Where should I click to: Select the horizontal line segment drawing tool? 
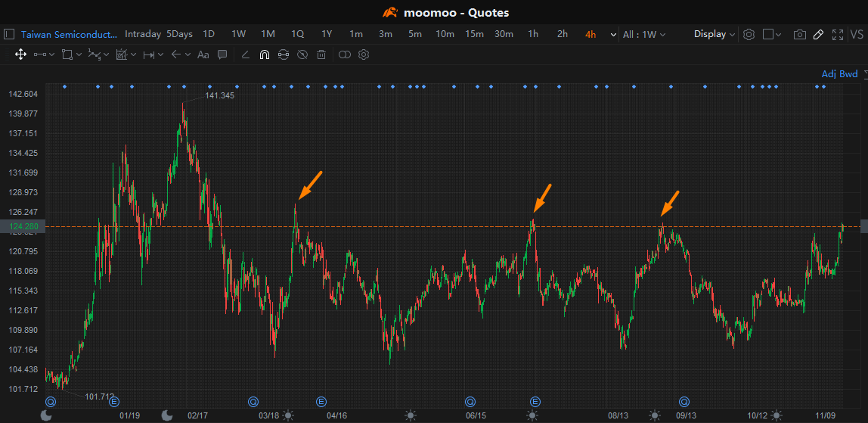pos(40,54)
